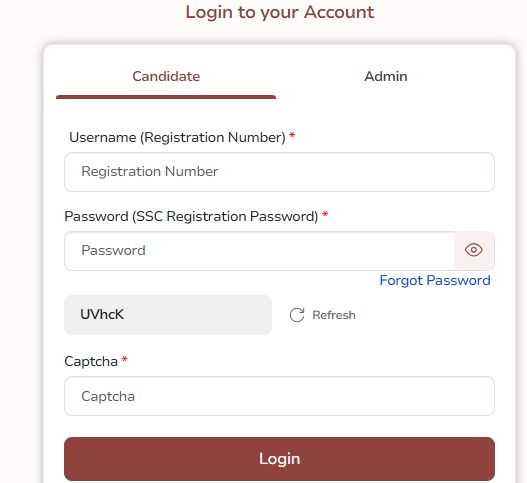Screen dimensions: 527x483
Task: Switch to the Admin tab
Action: pyautogui.click(x=386, y=76)
